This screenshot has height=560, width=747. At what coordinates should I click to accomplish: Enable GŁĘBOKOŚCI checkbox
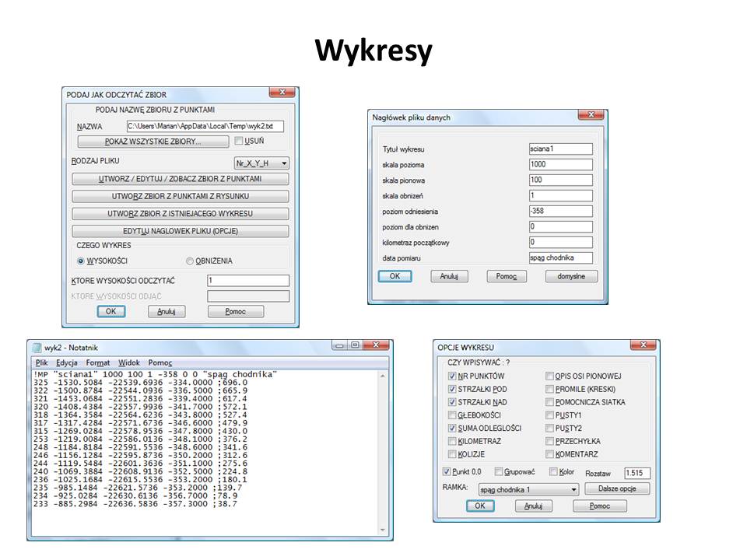pos(452,415)
